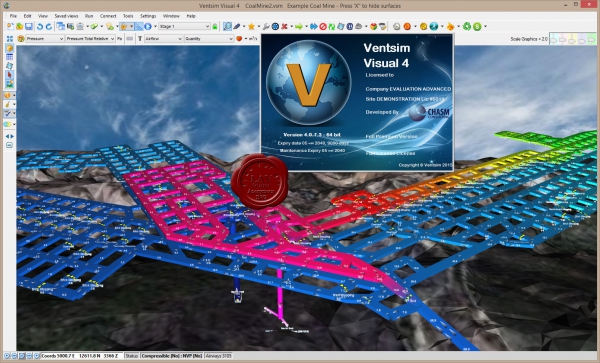Expand the broom icon dropdown in left sidebar

click(14, 104)
